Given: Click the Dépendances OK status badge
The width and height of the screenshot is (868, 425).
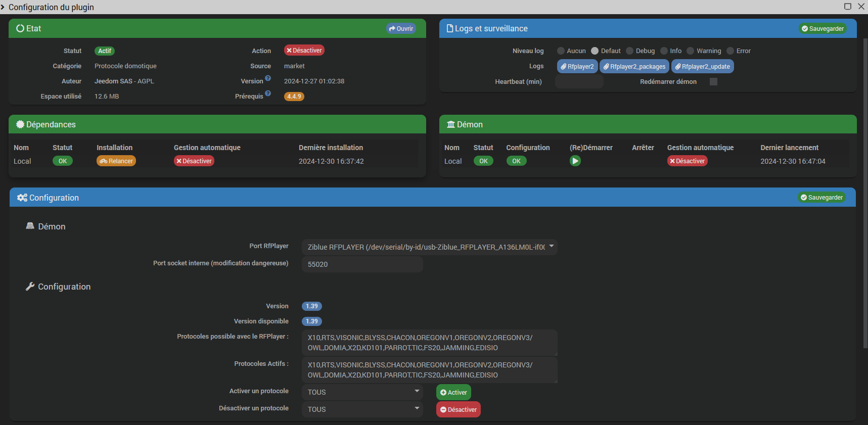Looking at the screenshot, I should click(x=63, y=161).
